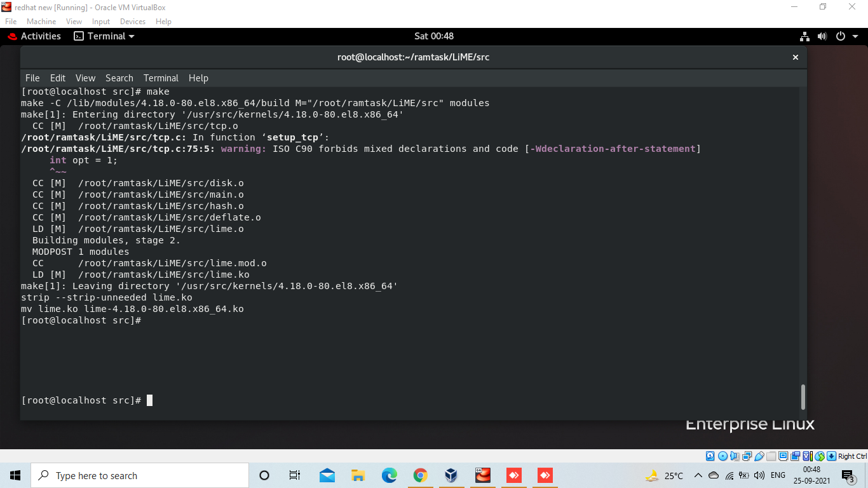Open VirtualBox Devices menu

[133, 21]
